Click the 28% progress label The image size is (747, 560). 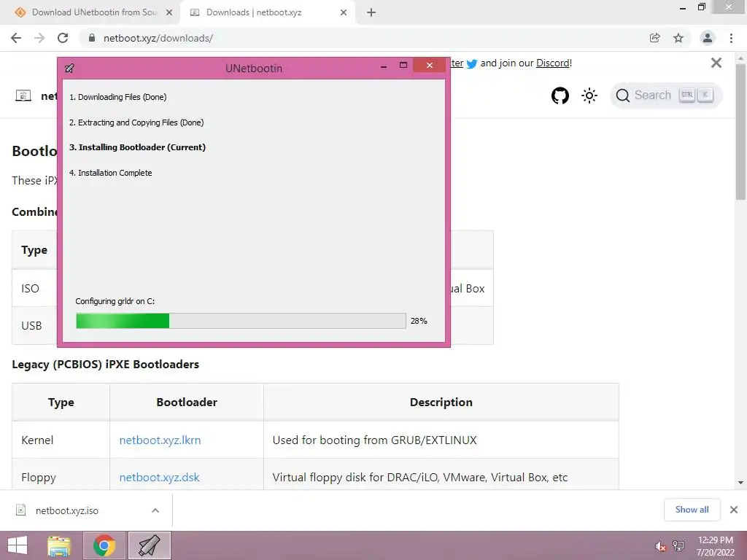tap(419, 321)
